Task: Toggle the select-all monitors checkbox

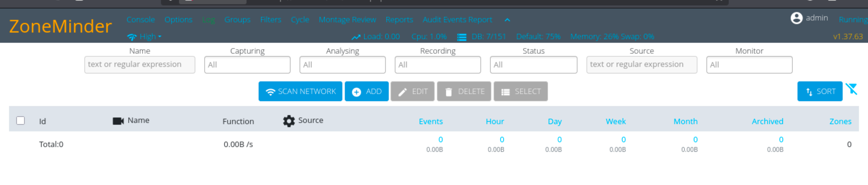Action: click(20, 121)
